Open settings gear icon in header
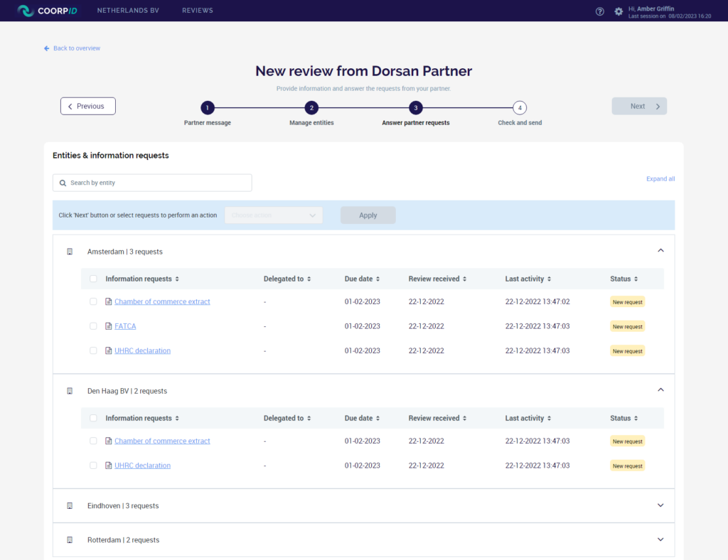Screen dimensions: 728x560 tap(619, 11)
